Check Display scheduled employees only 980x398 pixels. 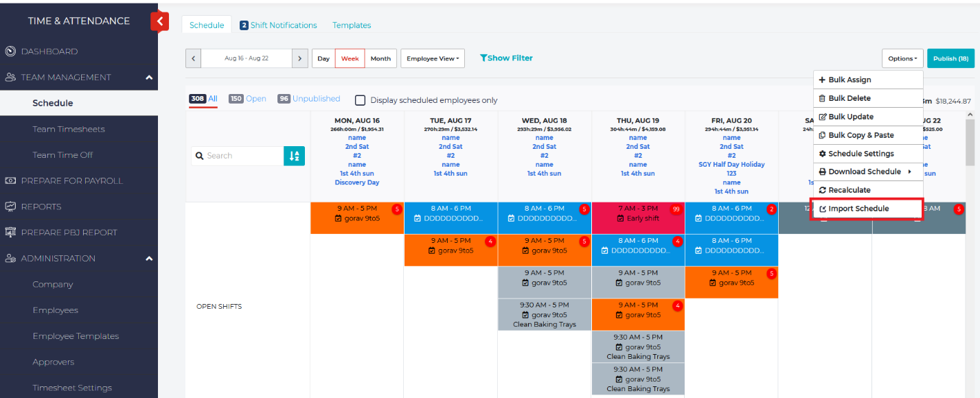360,100
